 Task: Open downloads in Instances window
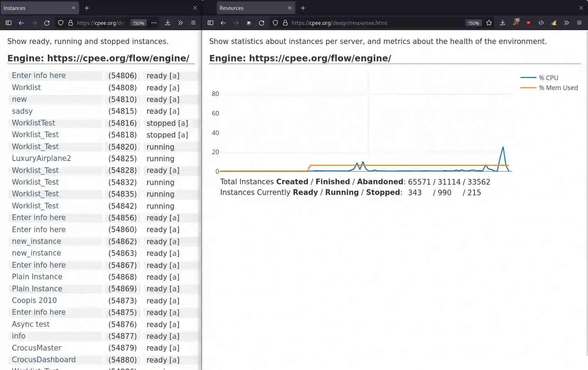(x=168, y=23)
